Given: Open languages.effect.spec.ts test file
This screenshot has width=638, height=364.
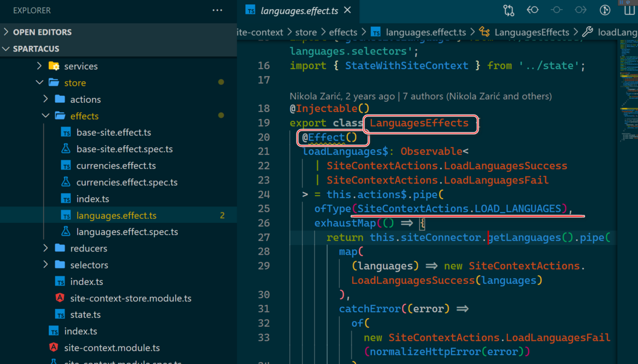Looking at the screenshot, I should pyautogui.click(x=127, y=232).
